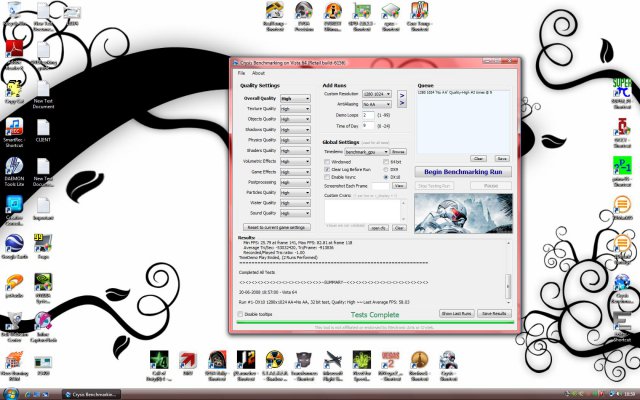Click the Windows Start orb
The image size is (640, 400).
(10, 394)
